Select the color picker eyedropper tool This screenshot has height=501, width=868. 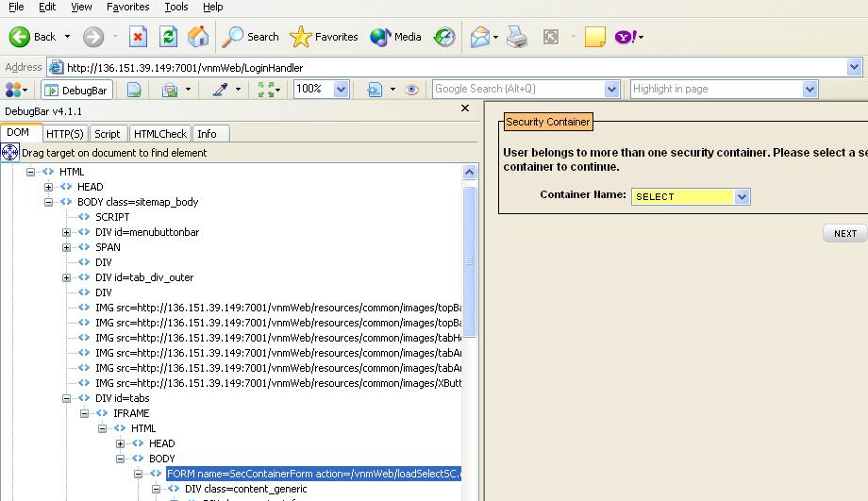[220, 90]
